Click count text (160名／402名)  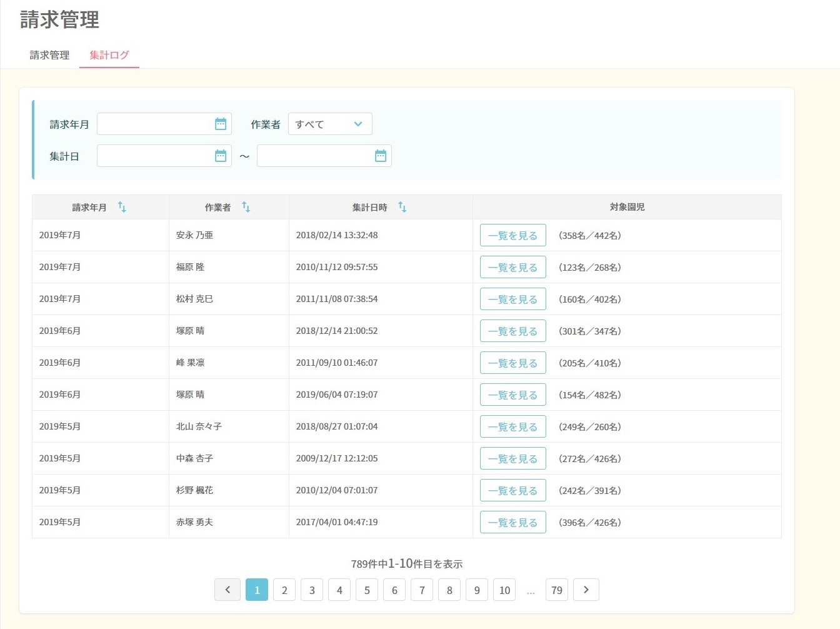pyautogui.click(x=590, y=299)
